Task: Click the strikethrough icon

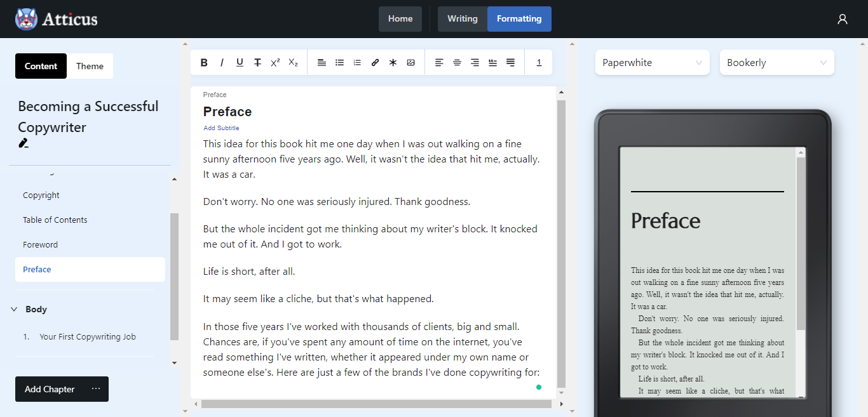Action: click(x=257, y=62)
